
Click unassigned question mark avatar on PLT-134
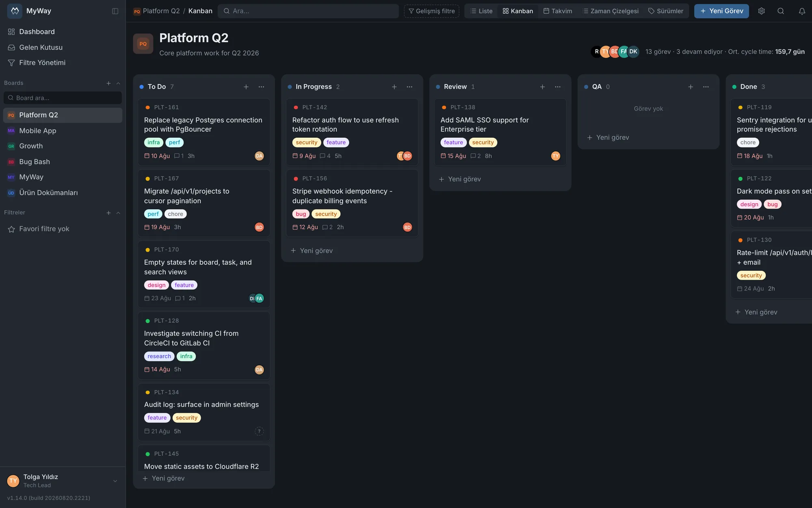[x=259, y=431]
